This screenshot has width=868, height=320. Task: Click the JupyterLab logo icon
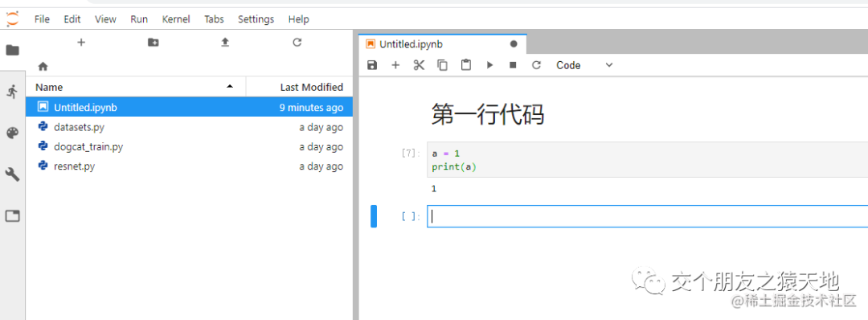(x=12, y=18)
